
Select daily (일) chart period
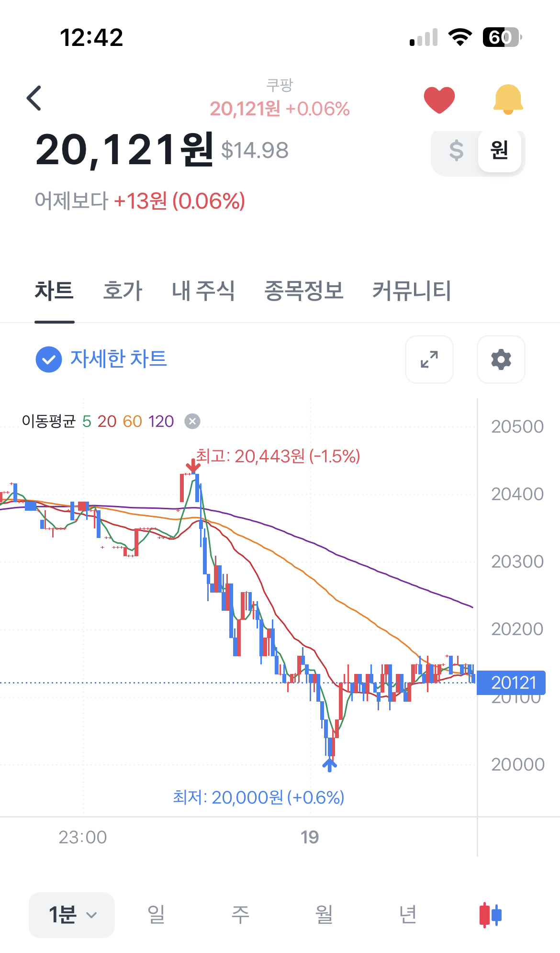[156, 915]
